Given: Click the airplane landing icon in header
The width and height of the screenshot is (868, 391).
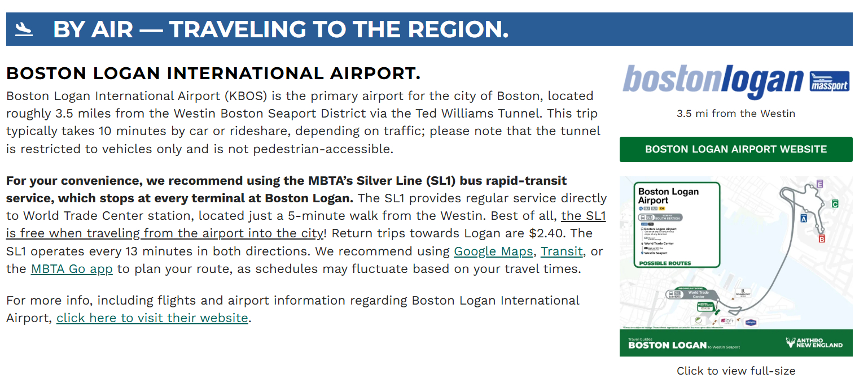Looking at the screenshot, I should (24, 29).
